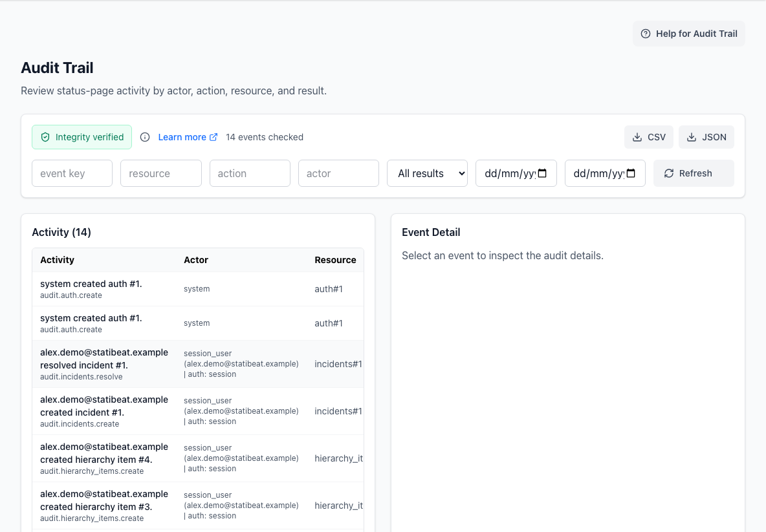Screen dimensions: 766x532
Task: Select the created hierarchy item #3 event
Action: point(198,505)
